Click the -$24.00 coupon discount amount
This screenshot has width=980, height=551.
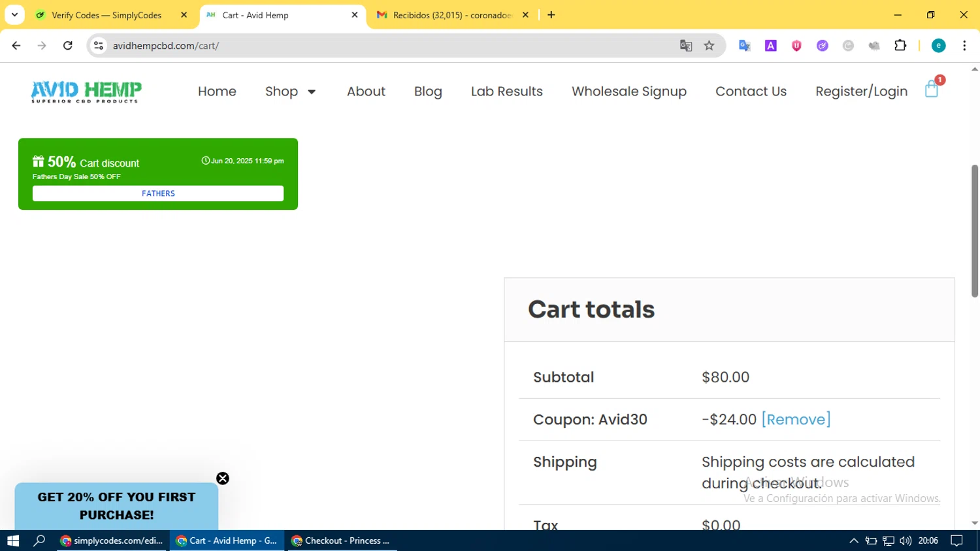[729, 419]
